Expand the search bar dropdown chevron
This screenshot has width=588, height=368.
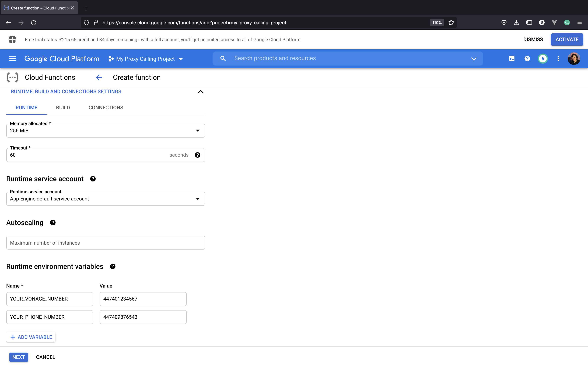point(474,59)
